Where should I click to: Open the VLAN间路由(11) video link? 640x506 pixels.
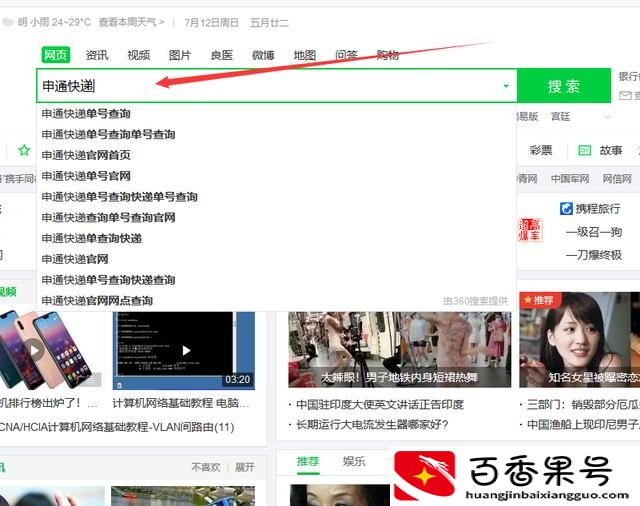coord(117,427)
